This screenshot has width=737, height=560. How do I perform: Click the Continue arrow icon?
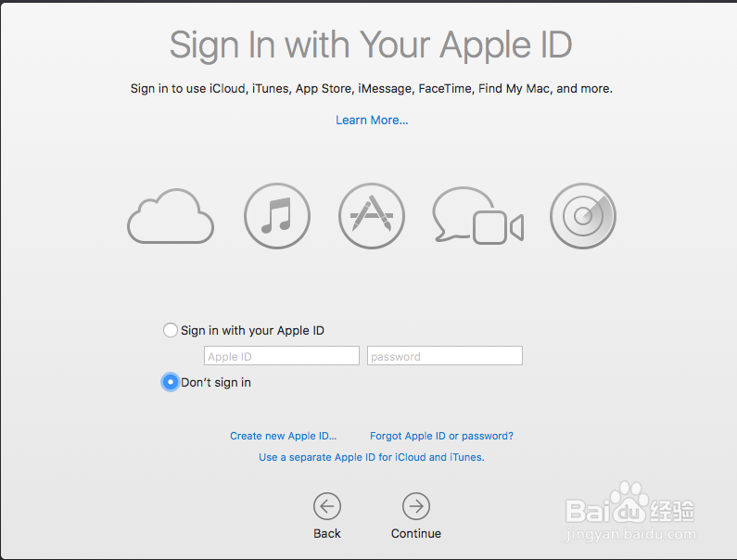tap(416, 506)
